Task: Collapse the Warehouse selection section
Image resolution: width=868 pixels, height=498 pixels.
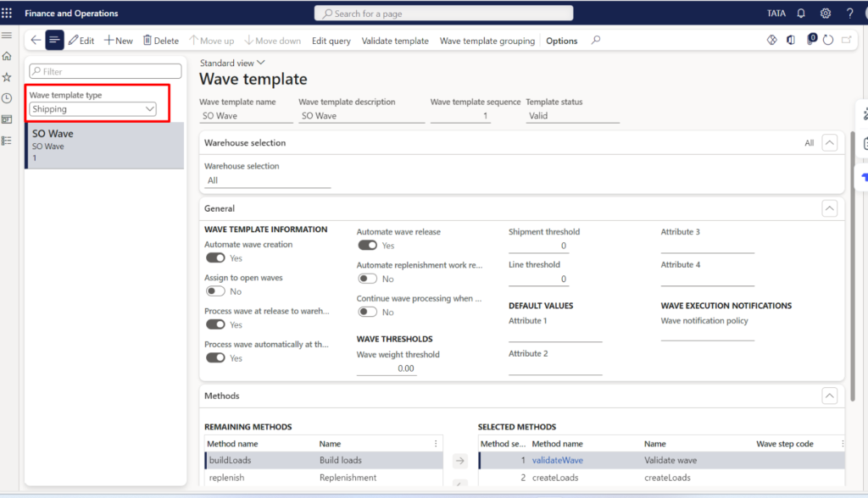Action: 829,143
